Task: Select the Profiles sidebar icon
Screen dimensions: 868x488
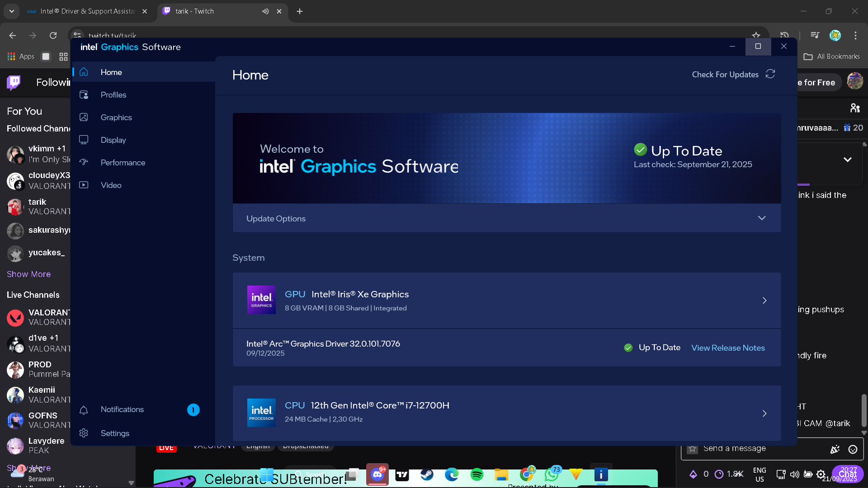Action: 84,95
